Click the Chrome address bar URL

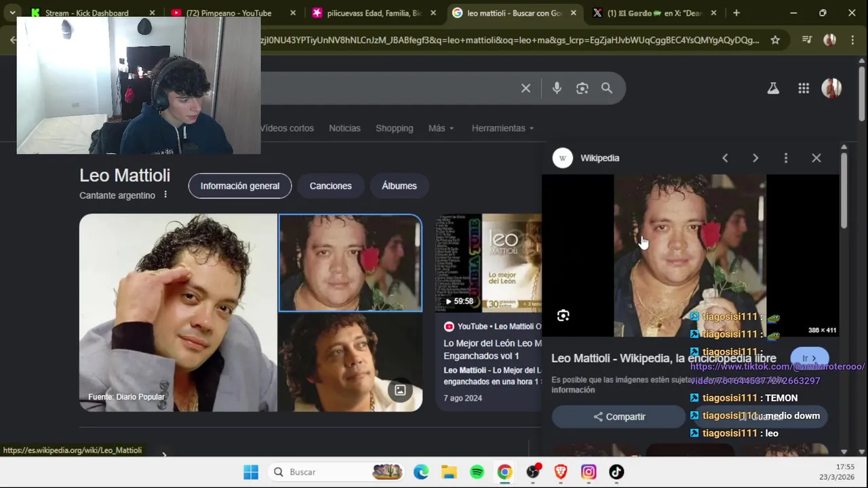[x=509, y=40]
